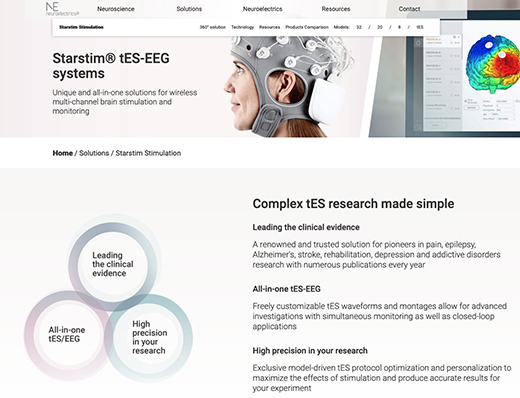Select the tES model link
Image resolution: width=520 pixels, height=398 pixels.
[420, 27]
